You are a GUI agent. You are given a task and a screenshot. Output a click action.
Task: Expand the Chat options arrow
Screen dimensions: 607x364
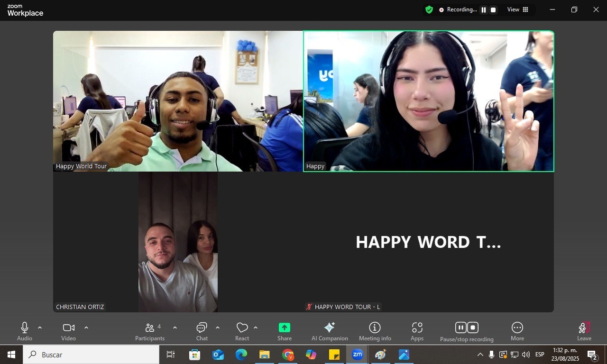[218, 328]
